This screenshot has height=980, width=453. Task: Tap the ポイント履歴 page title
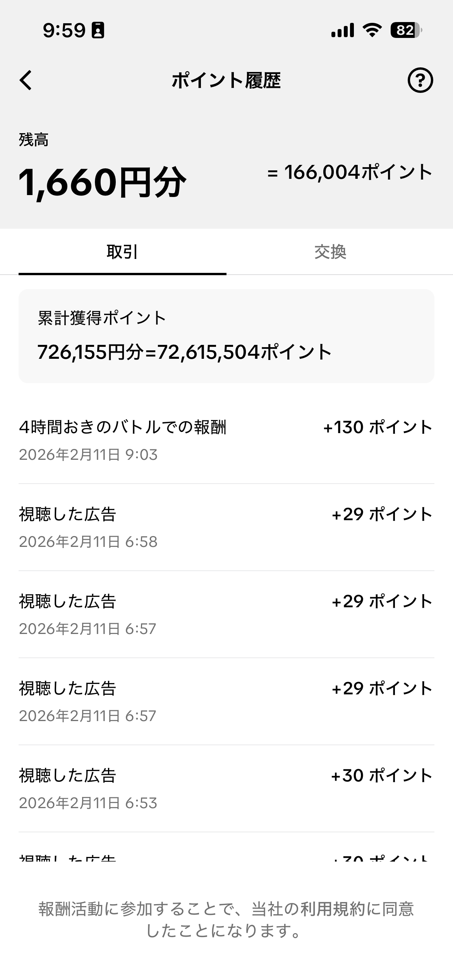[x=226, y=81]
